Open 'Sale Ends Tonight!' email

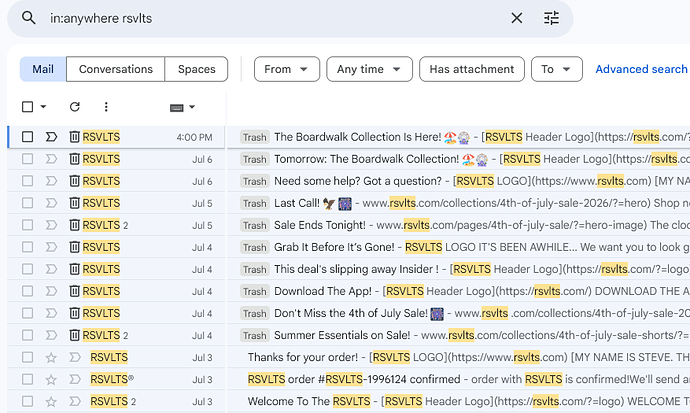319,225
